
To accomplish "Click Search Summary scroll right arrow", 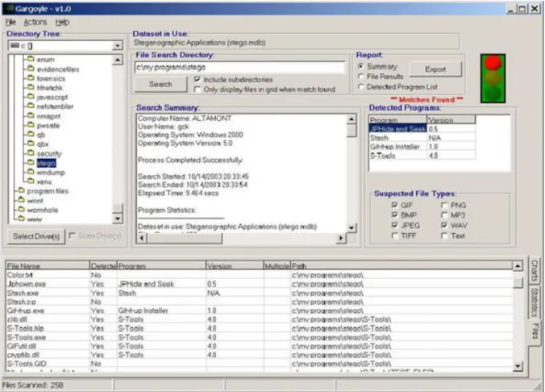I will 341,238.
